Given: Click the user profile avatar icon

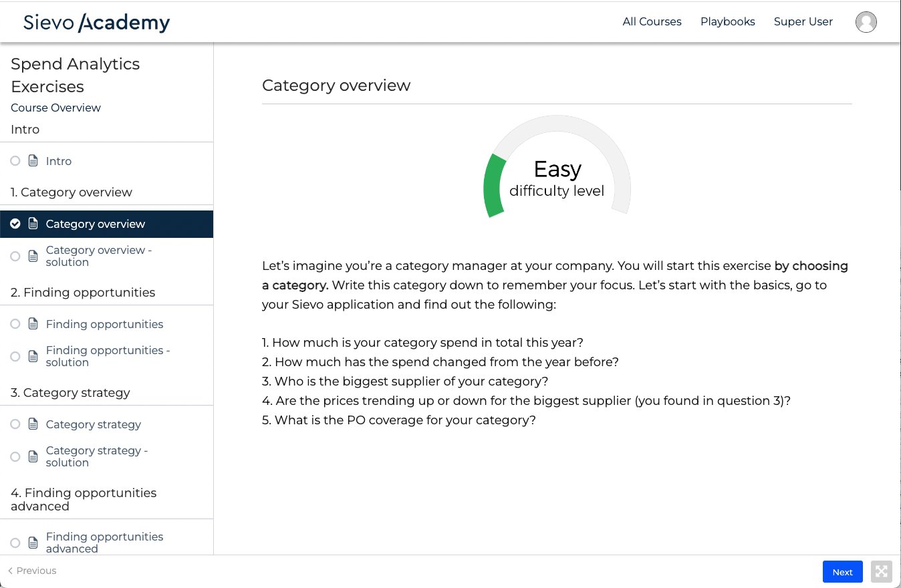Looking at the screenshot, I should [866, 22].
